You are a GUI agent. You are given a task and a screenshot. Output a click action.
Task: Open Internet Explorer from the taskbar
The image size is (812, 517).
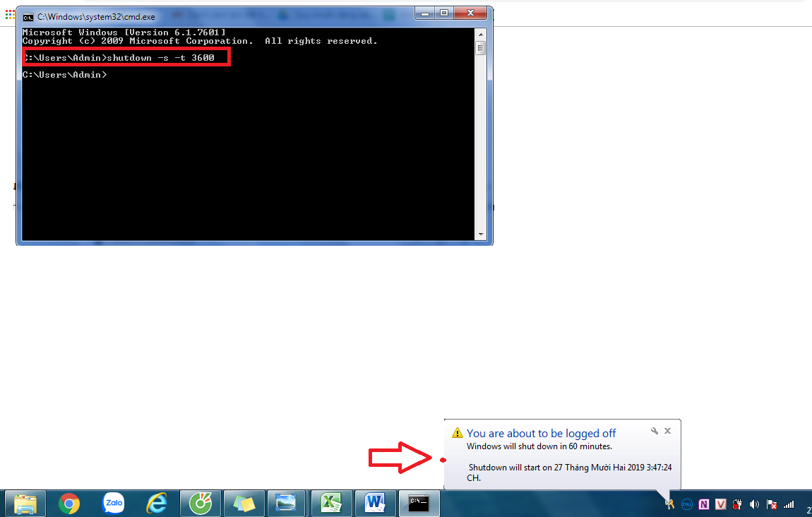pos(156,504)
